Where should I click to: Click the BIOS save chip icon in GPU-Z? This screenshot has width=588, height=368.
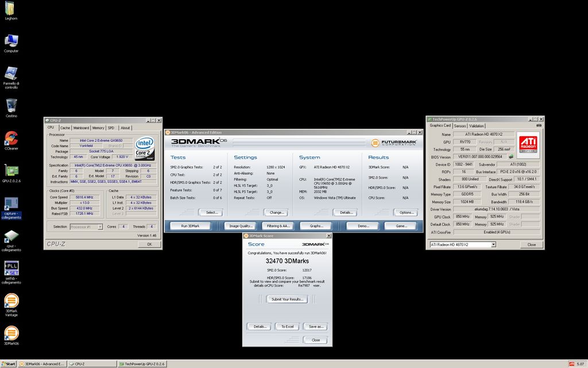(x=510, y=156)
